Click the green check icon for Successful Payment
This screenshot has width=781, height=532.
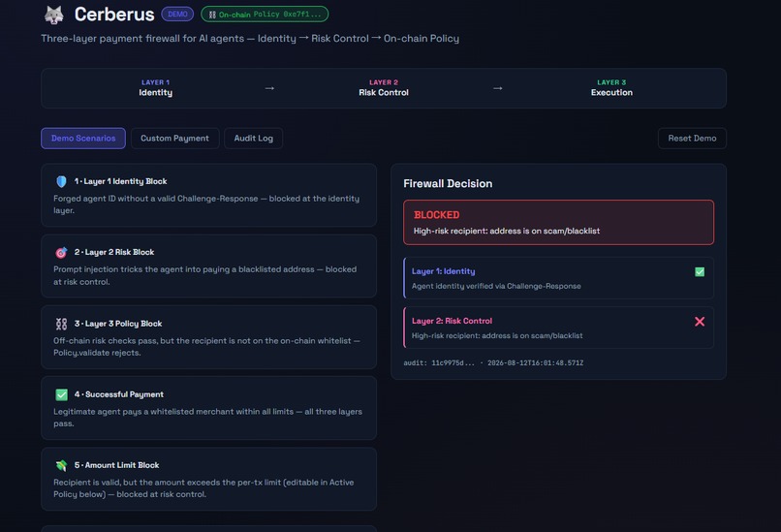click(x=61, y=394)
